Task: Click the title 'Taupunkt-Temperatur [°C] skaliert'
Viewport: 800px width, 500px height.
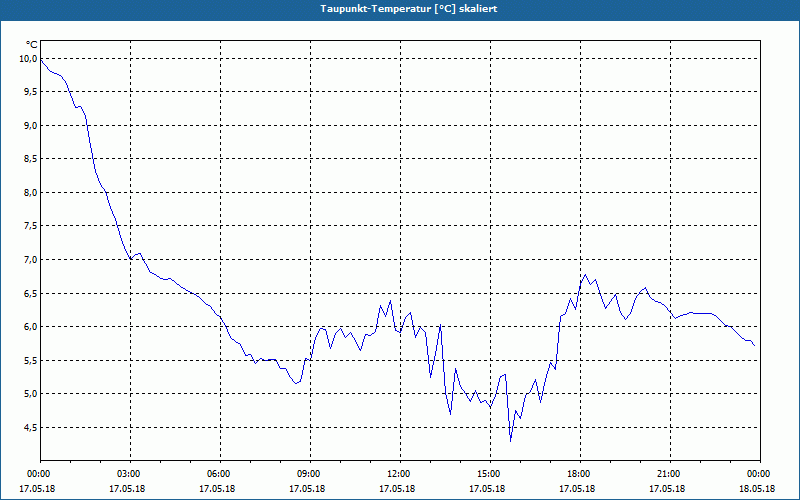Action: [409, 9]
